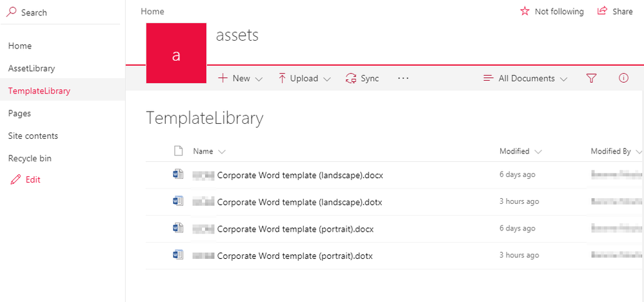This screenshot has height=302, width=644.
Task: Open the more options ellipsis menu
Action: click(x=403, y=78)
